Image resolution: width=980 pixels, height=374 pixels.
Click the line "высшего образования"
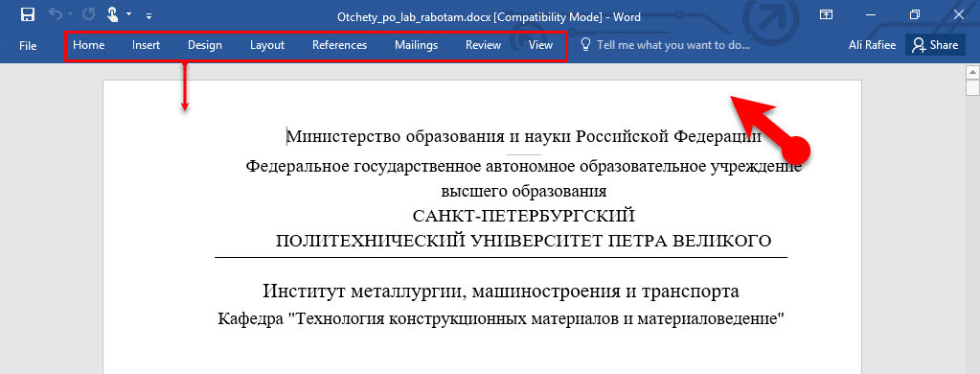click(x=524, y=191)
